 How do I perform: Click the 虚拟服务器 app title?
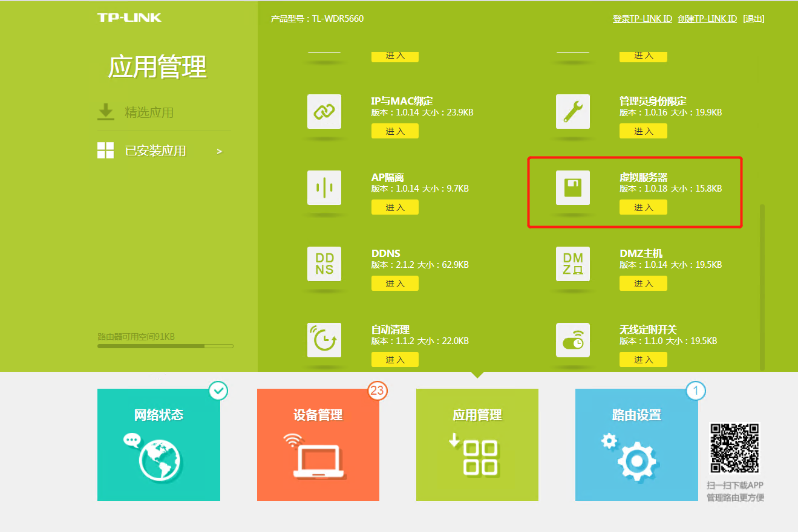(644, 177)
